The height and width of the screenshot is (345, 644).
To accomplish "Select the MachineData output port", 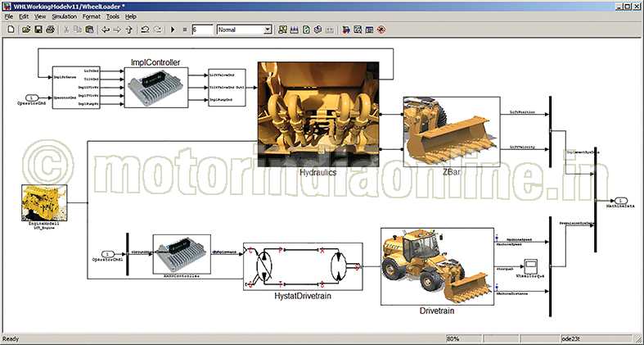I will coord(621,200).
